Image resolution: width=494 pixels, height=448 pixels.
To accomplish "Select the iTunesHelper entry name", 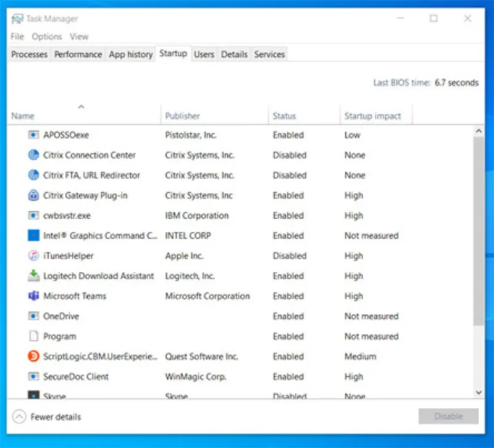I will (69, 256).
